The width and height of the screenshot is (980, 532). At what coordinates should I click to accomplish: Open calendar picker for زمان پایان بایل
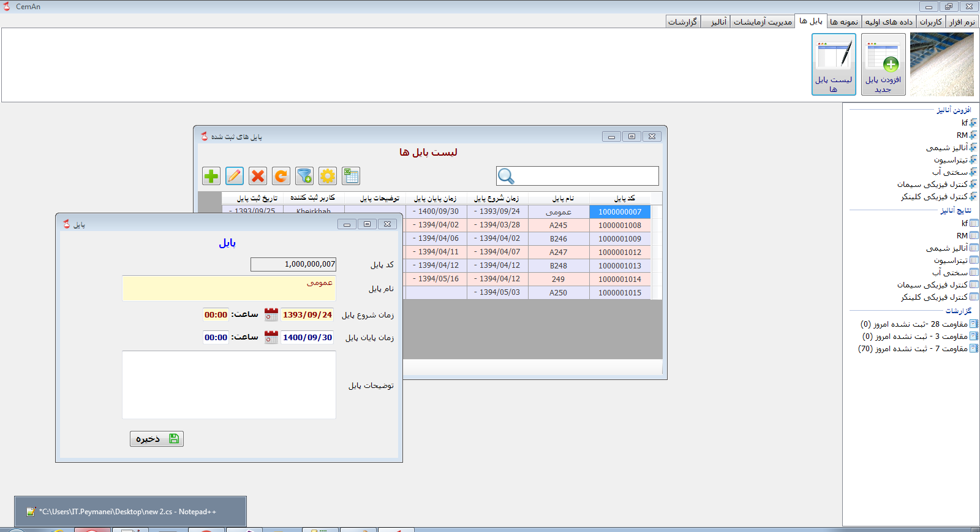(x=271, y=337)
